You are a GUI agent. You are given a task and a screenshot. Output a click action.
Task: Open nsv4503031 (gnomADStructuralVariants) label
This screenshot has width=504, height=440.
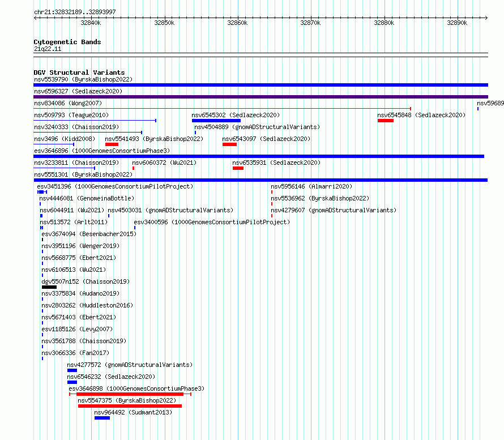pyautogui.click(x=170, y=210)
